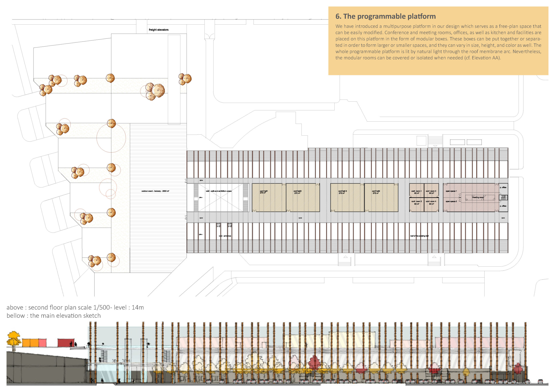Viewport: 555px width, 392px height.
Task: Click the second floor plan scale caption
Action: point(75,307)
